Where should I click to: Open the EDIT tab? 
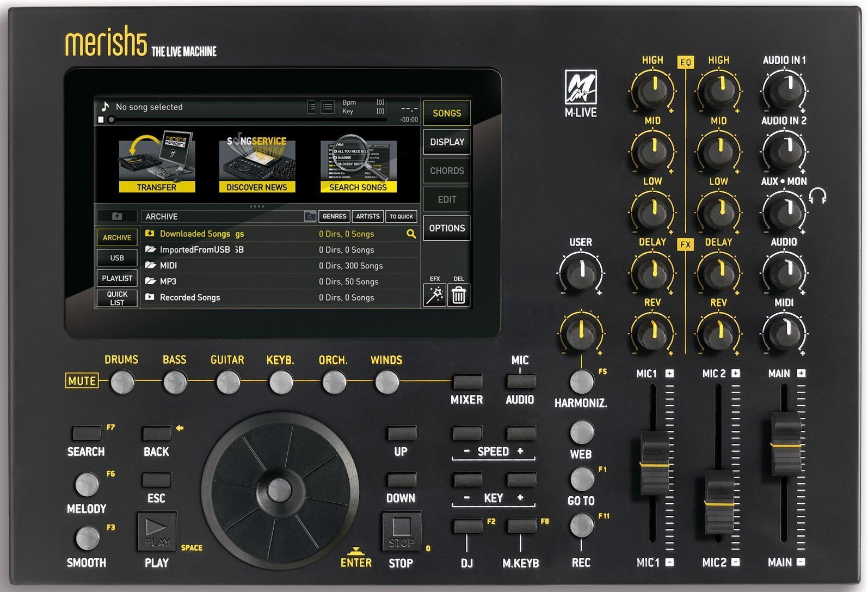pos(447,199)
